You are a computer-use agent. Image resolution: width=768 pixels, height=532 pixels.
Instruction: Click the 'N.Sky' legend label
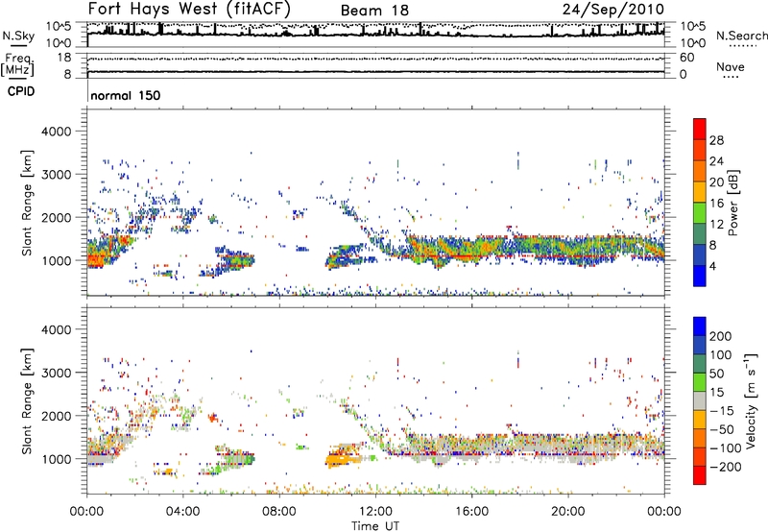[x=18, y=36]
